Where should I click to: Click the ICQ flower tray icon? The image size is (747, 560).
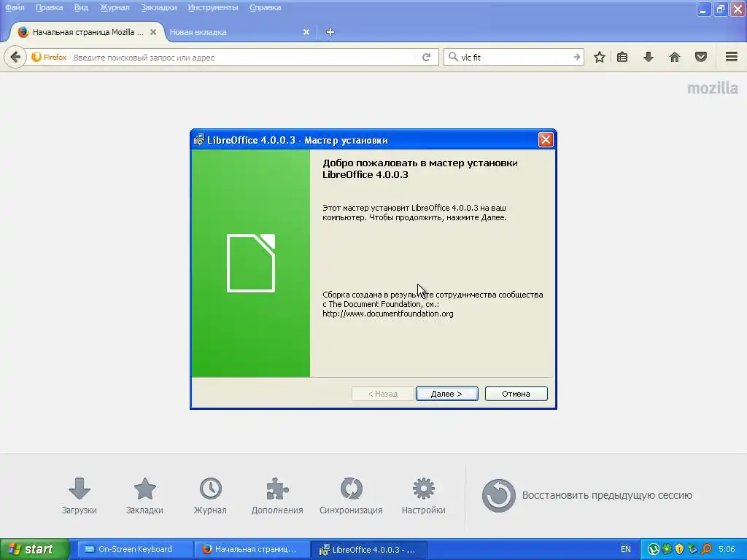(x=667, y=549)
